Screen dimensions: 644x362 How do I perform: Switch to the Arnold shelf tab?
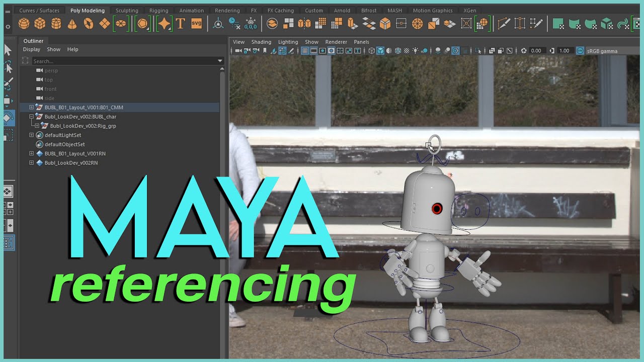[x=342, y=10]
